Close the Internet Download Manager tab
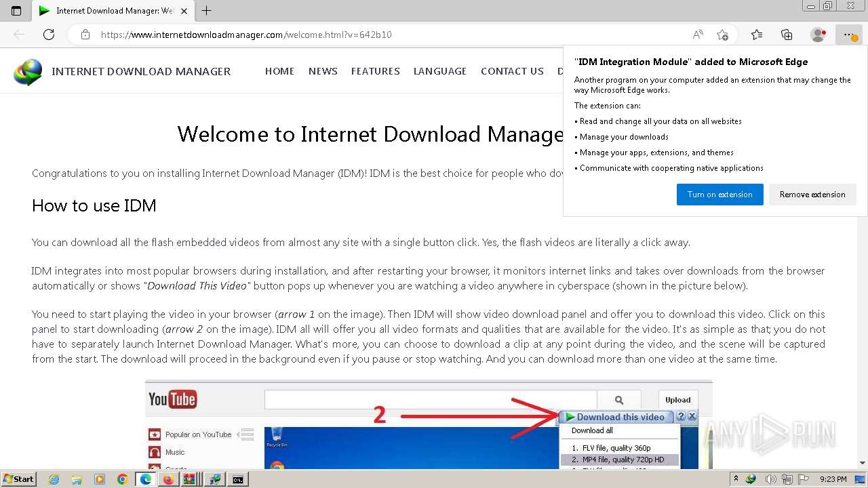The width and height of the screenshot is (868, 488). click(184, 11)
